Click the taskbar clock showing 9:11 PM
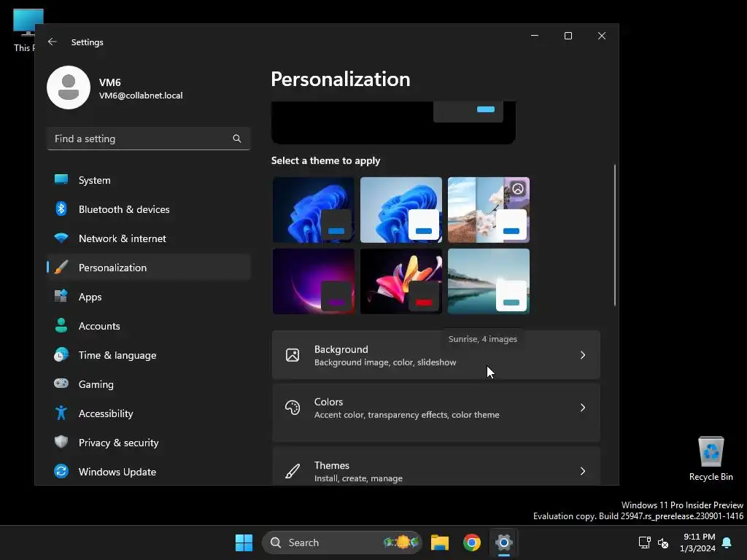The image size is (747, 560). coord(698,542)
